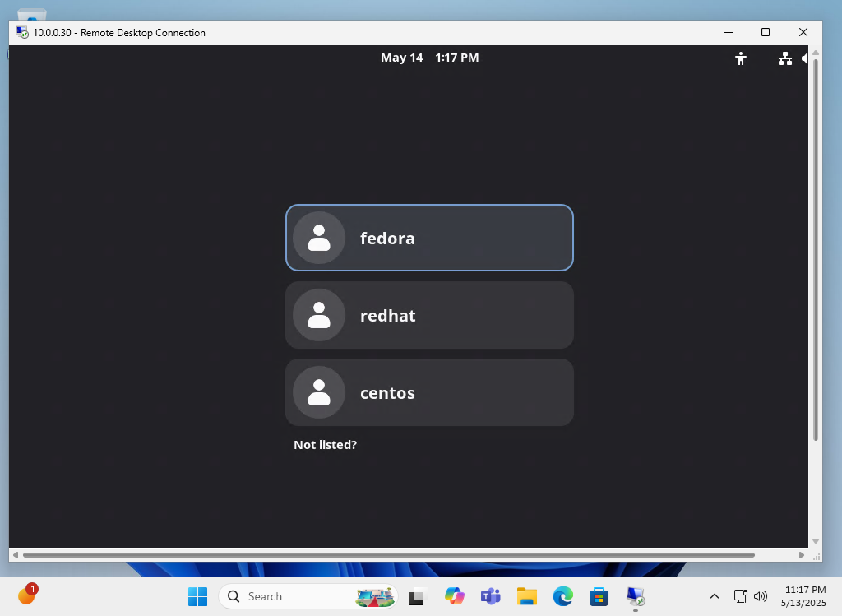Click the scroll-down arrow of vertical scrollbar

point(816,541)
